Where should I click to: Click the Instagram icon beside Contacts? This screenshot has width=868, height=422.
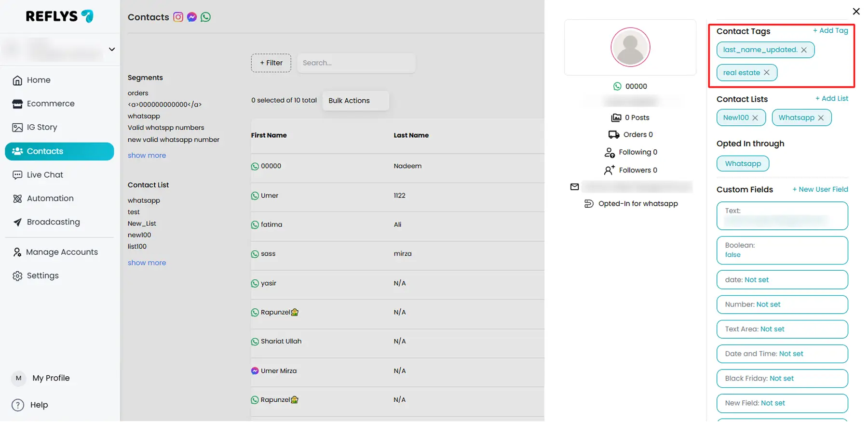(178, 17)
